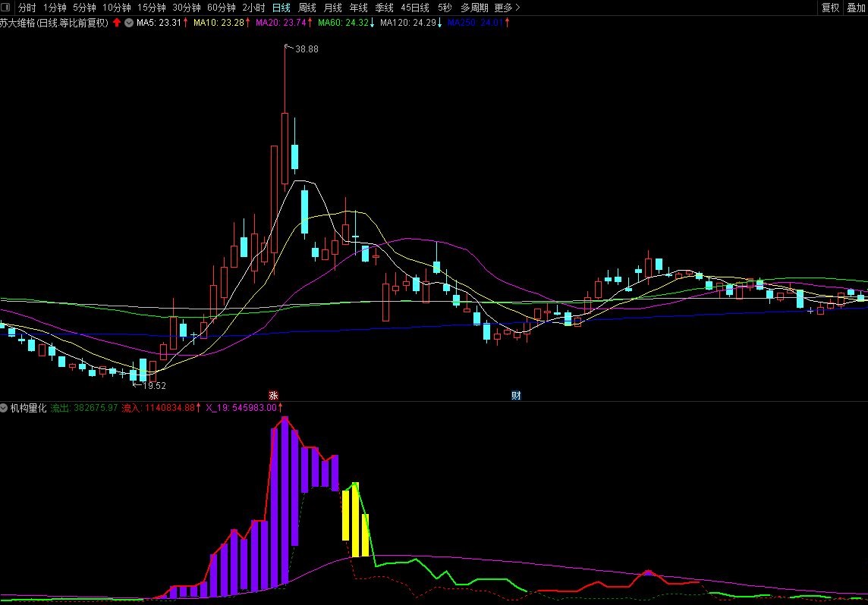Switch to 分时 intraday view
This screenshot has width=868, height=605.
click(x=27, y=8)
